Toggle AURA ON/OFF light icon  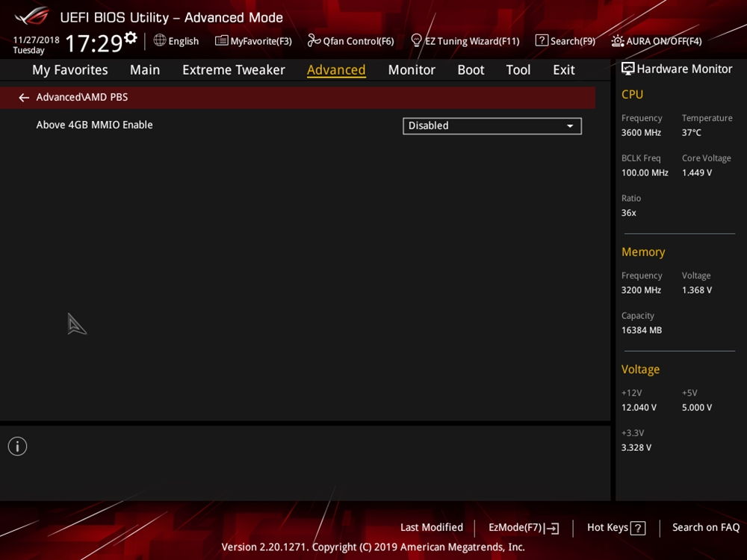[618, 41]
